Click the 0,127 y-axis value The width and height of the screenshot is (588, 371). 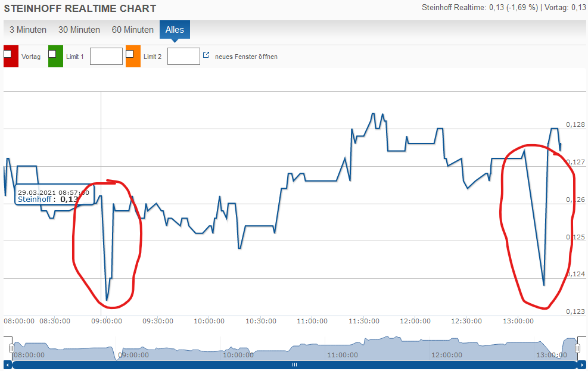coord(575,162)
